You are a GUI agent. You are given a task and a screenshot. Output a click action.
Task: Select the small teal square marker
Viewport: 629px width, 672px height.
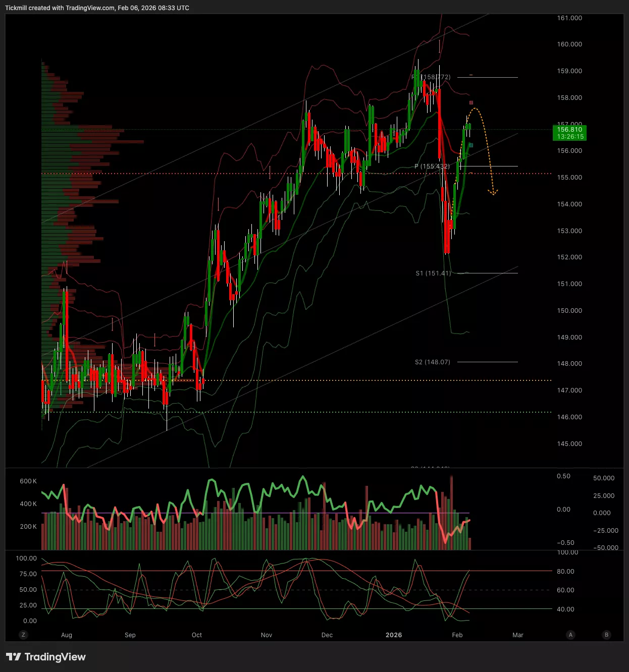point(471,145)
